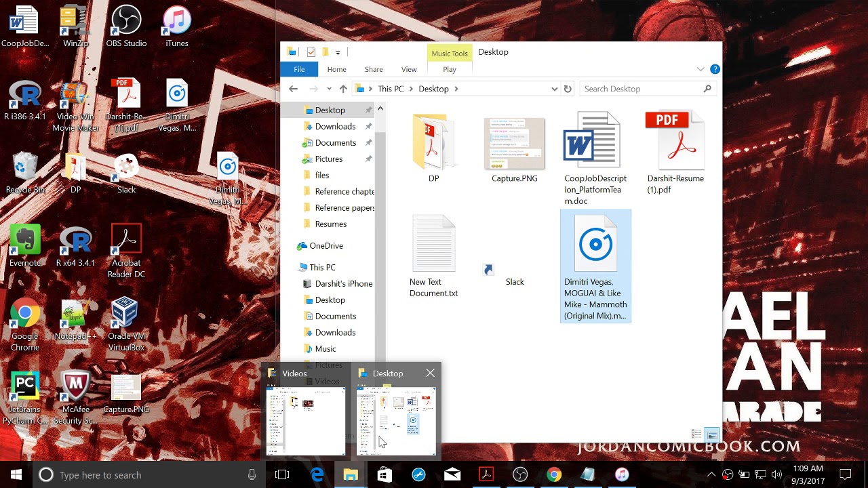Image resolution: width=868 pixels, height=488 pixels.
Task: Select the R i386 3.4.1 desktop shortcut
Action: pos(25,100)
